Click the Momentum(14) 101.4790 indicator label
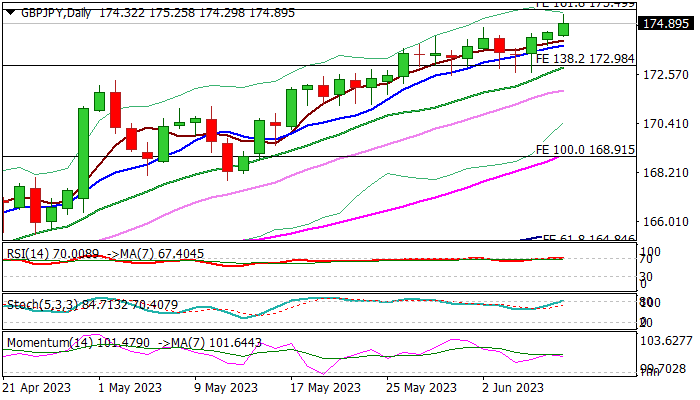 click(78, 343)
